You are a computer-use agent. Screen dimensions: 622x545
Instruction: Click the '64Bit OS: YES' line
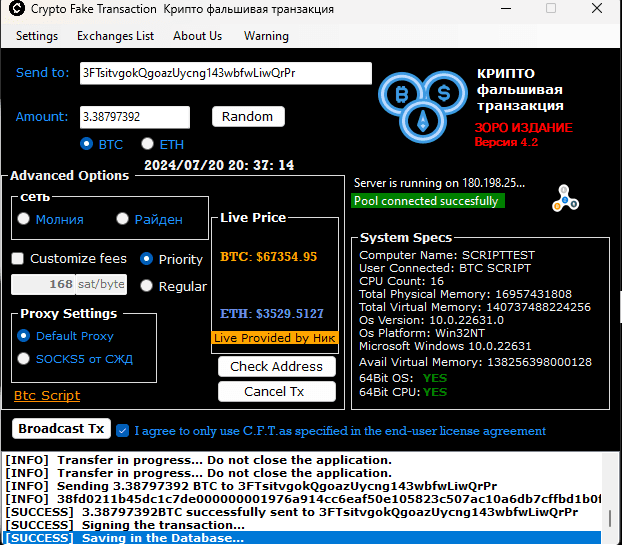403,378
